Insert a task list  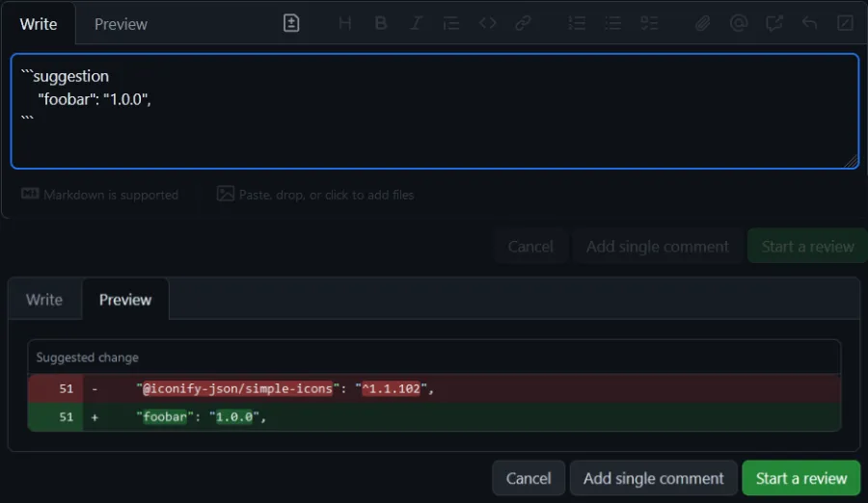coord(649,23)
